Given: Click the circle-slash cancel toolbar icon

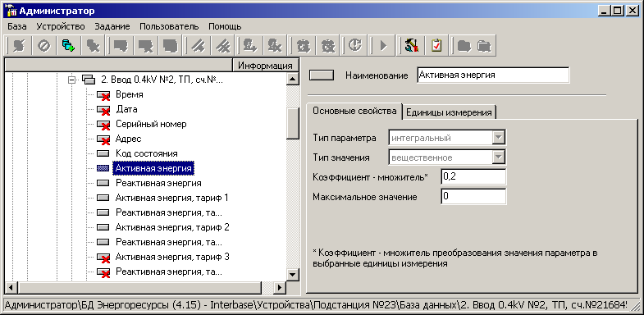Looking at the screenshot, I should 44,46.
